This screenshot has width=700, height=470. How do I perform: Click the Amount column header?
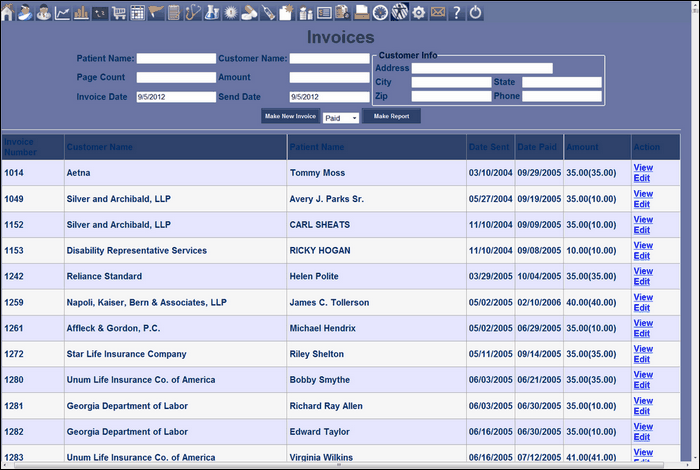point(597,147)
